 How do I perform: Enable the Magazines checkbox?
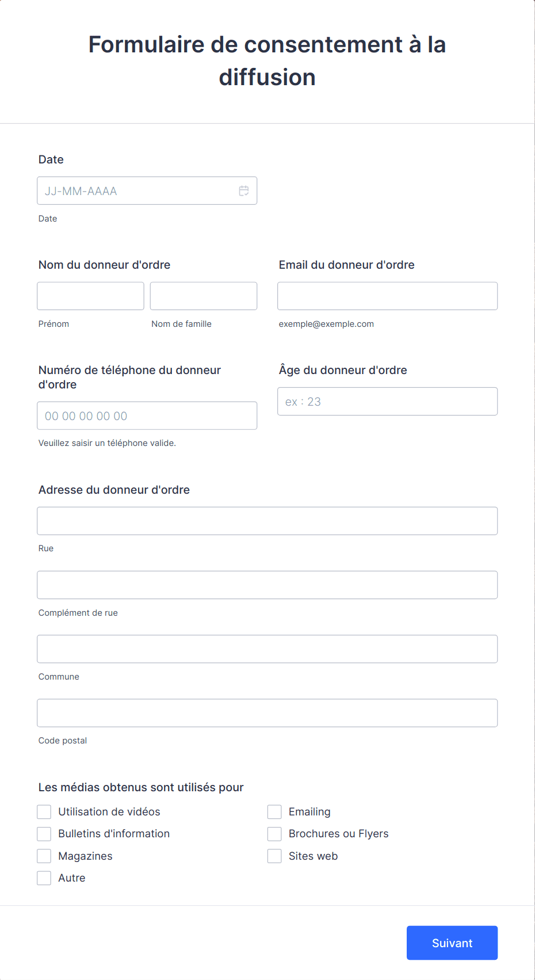click(x=44, y=856)
